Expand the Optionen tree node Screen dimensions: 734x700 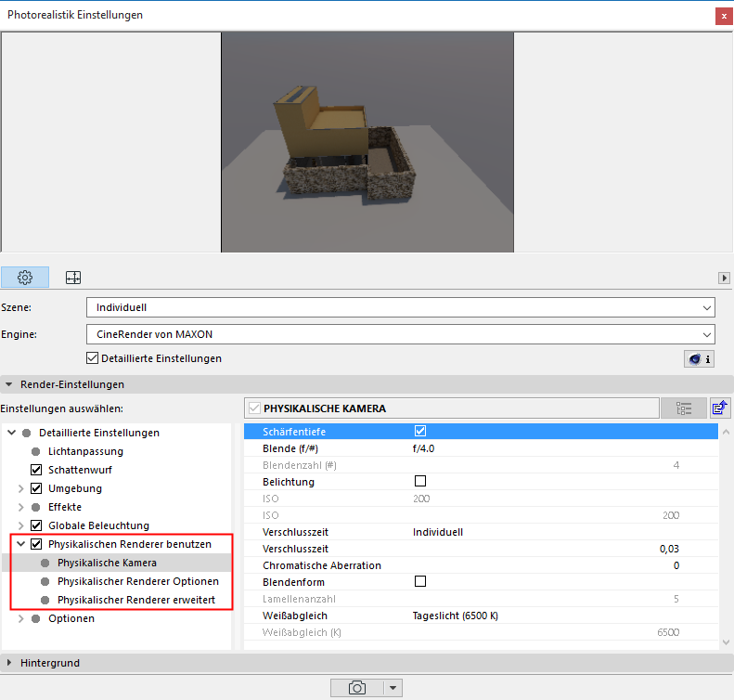coord(21,618)
